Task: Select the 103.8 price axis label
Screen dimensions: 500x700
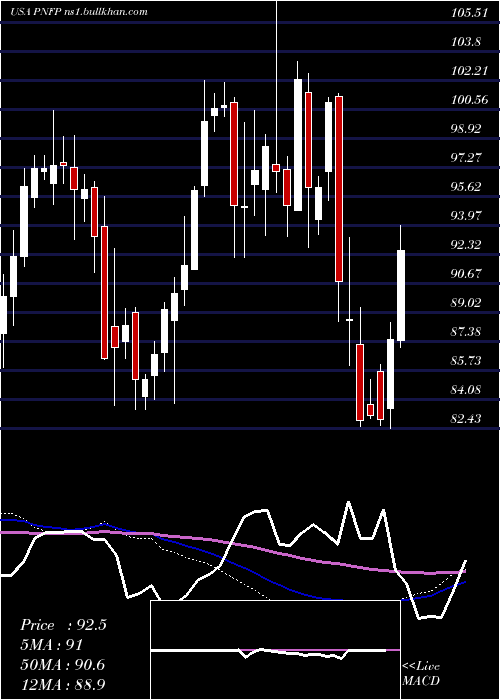Action: 466,42
